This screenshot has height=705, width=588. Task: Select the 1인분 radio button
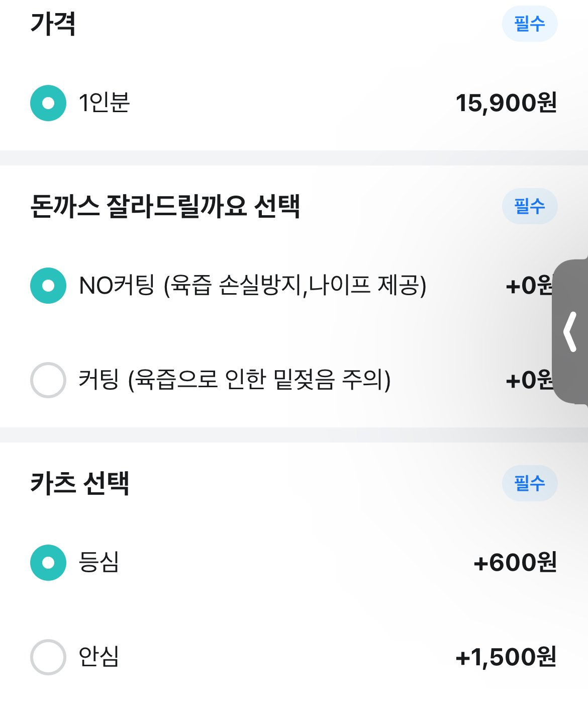[x=48, y=103]
